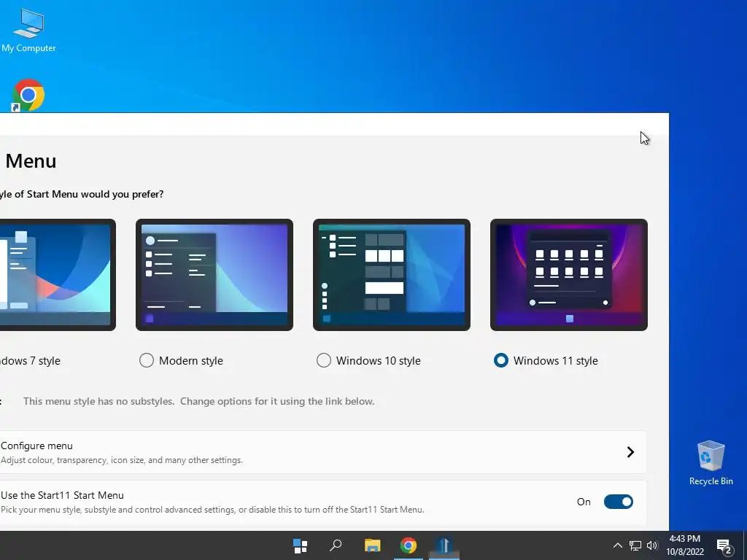Click the Windows 7 style preview thumbnail
This screenshot has height=560, width=747.
(x=58, y=275)
